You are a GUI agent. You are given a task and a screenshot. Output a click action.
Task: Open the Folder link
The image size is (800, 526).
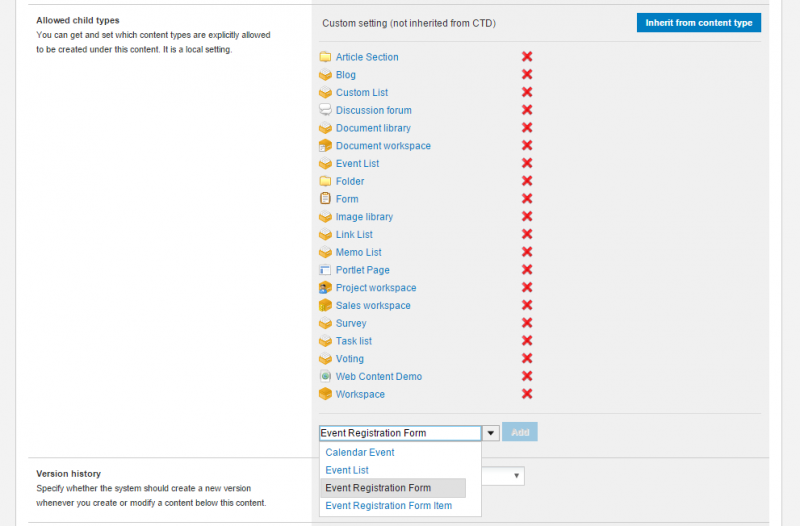pyautogui.click(x=350, y=181)
